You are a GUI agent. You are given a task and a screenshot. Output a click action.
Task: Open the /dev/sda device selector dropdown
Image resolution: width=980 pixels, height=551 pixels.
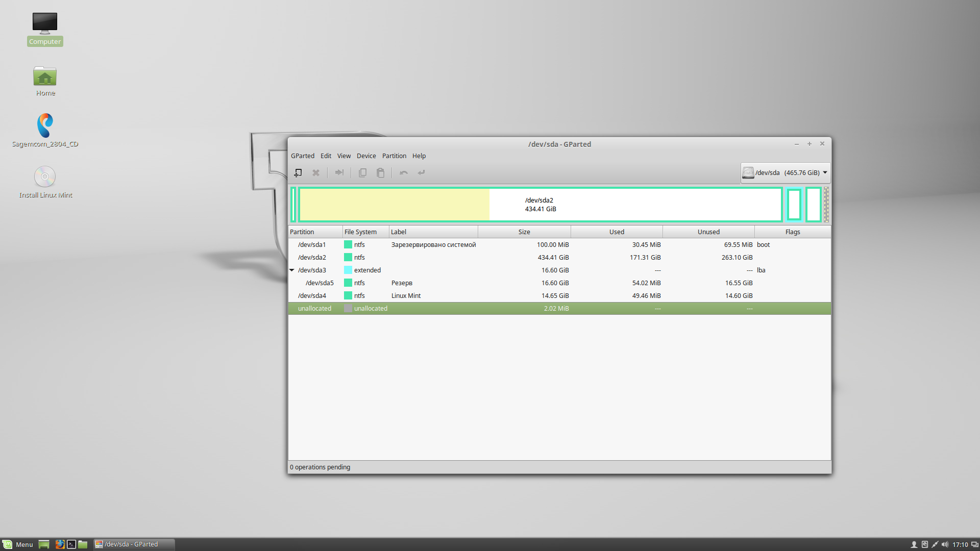tap(786, 173)
